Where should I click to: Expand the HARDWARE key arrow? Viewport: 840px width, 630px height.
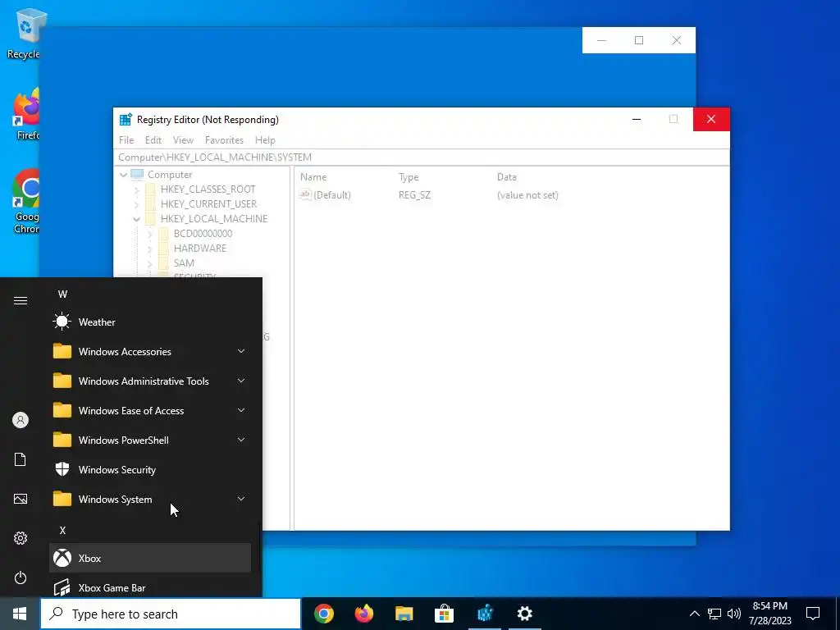[x=149, y=248]
